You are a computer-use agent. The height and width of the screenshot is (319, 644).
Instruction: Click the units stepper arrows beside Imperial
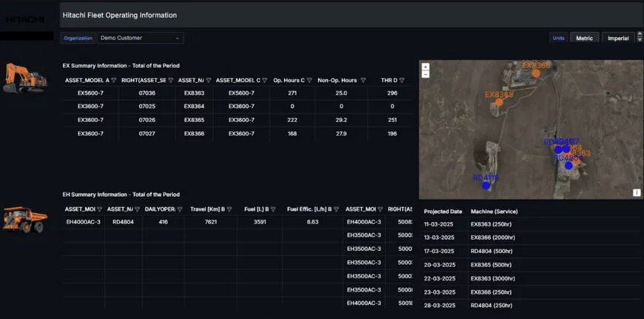(x=639, y=38)
